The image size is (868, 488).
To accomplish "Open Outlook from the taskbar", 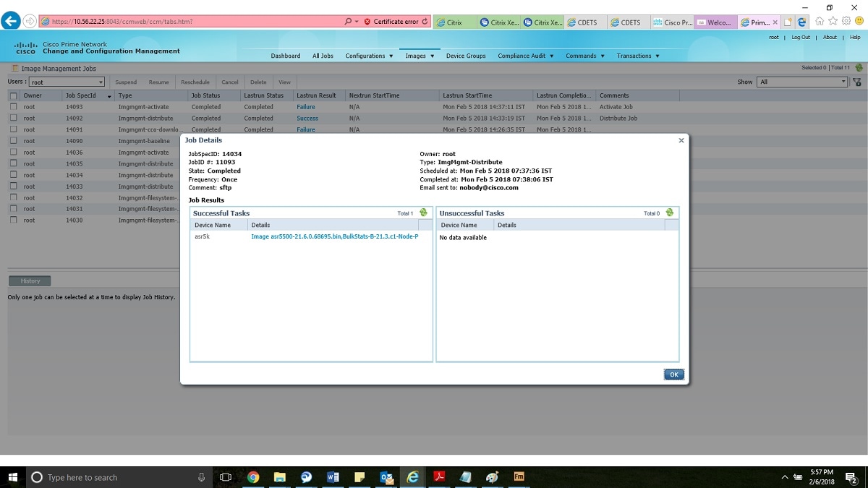I will click(x=386, y=477).
